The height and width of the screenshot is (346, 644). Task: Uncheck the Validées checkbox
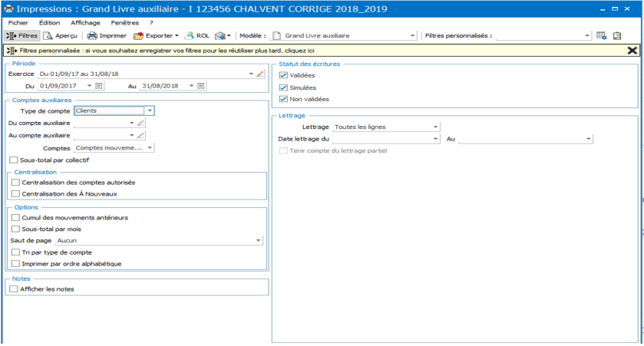tap(283, 75)
